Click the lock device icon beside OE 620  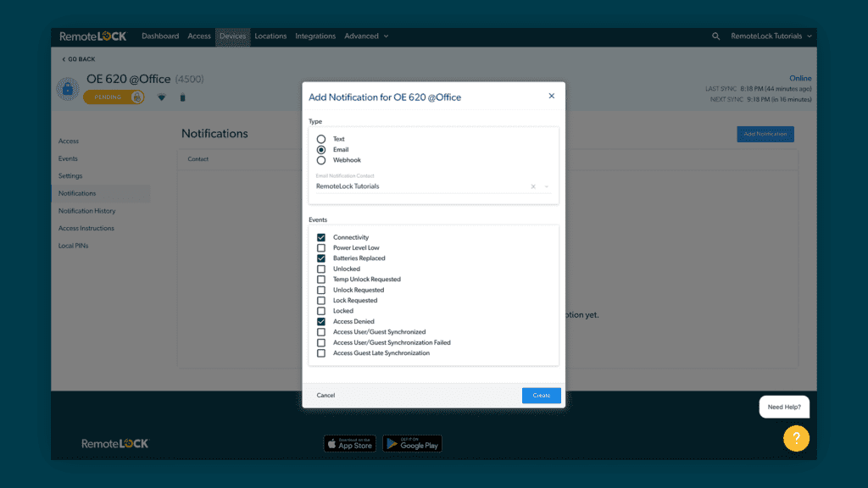coord(68,88)
